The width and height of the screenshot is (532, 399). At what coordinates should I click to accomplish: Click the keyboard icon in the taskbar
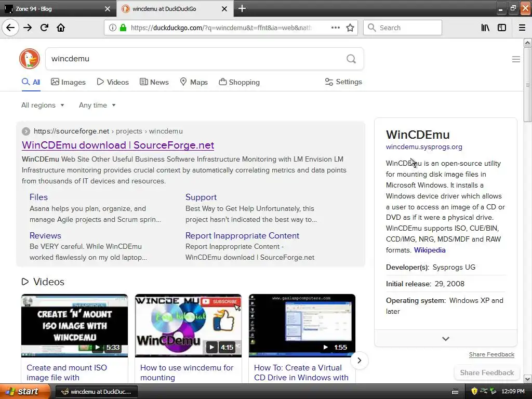pos(455,392)
